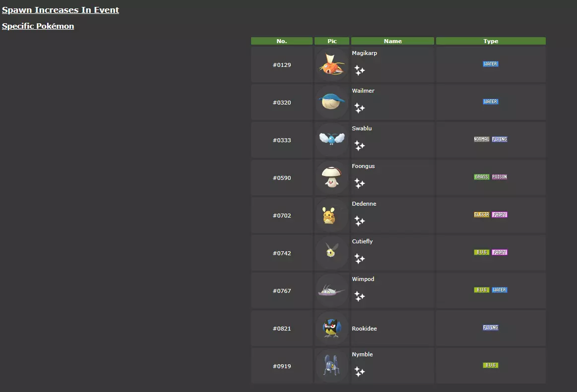577x392 pixels.
Task: Click Dedenne's Electric type badge
Action: coord(482,215)
